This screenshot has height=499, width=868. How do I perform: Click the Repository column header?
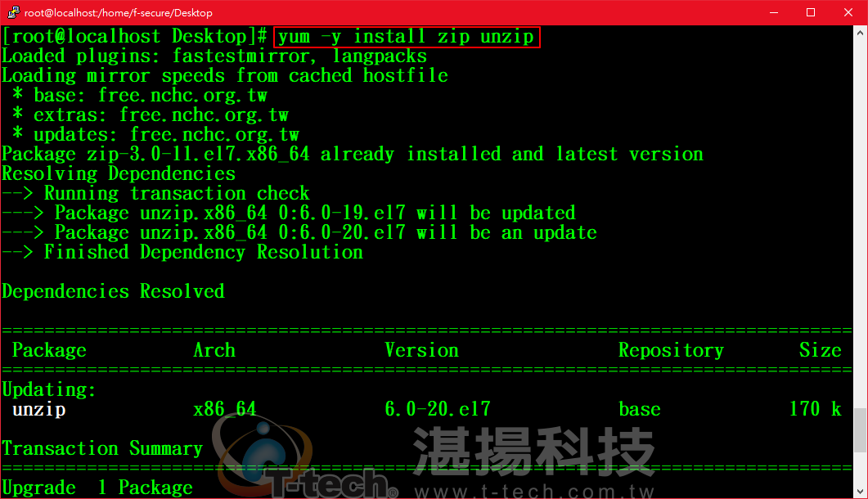pos(671,351)
